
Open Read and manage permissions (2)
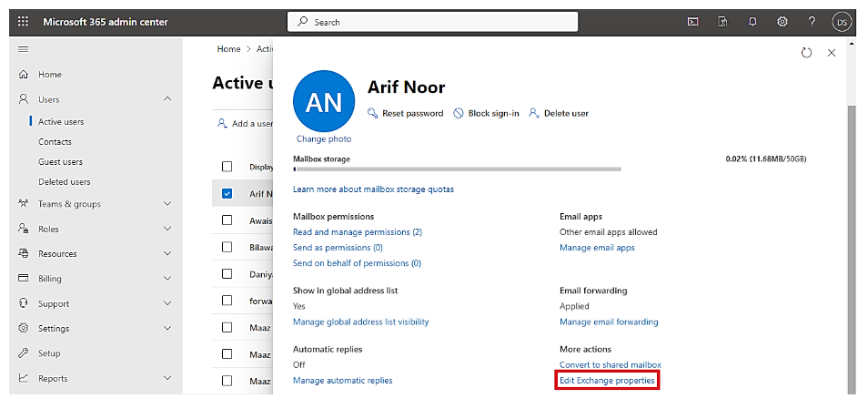pyautogui.click(x=357, y=232)
